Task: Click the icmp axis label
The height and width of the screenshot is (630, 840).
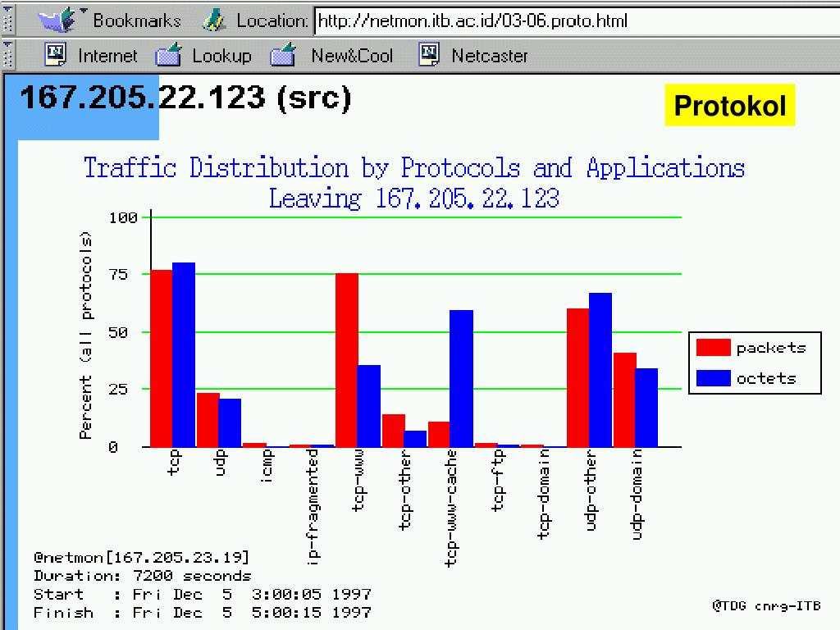Action: coord(267,466)
